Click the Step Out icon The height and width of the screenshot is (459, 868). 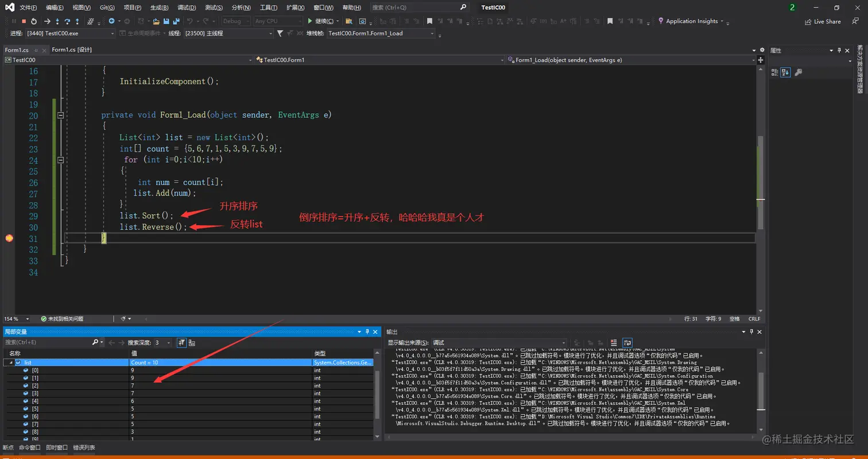point(77,21)
